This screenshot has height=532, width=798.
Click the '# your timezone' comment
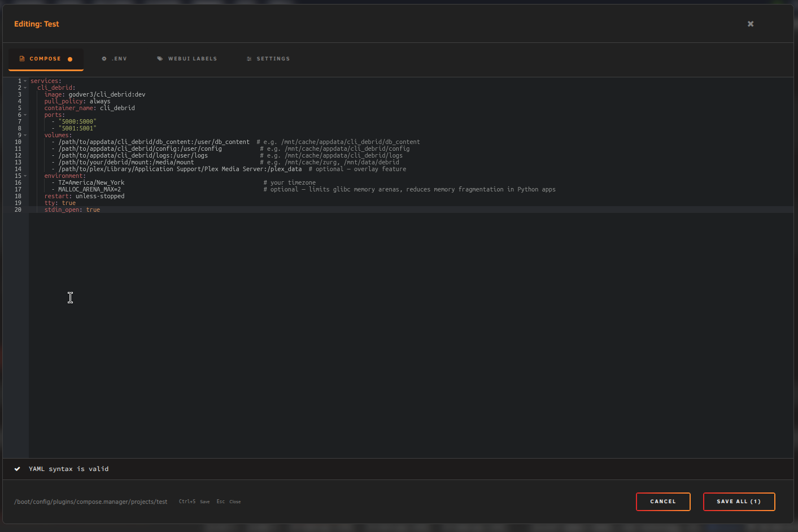(x=290, y=183)
